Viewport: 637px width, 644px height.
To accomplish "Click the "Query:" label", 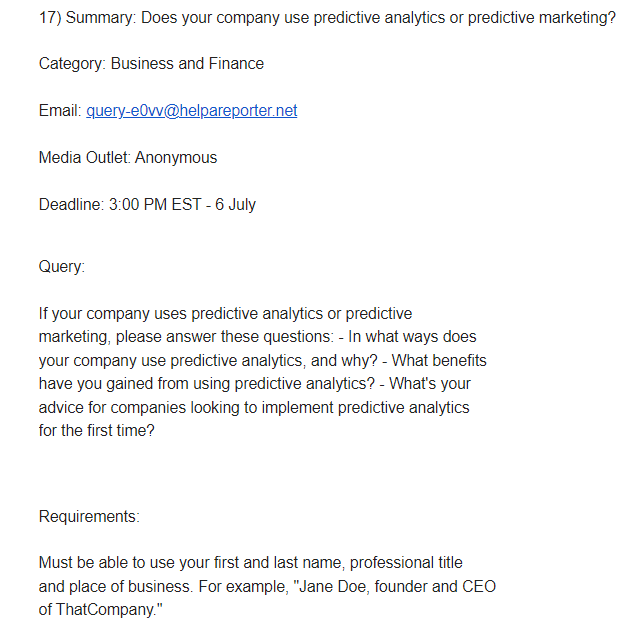I will point(61,267).
